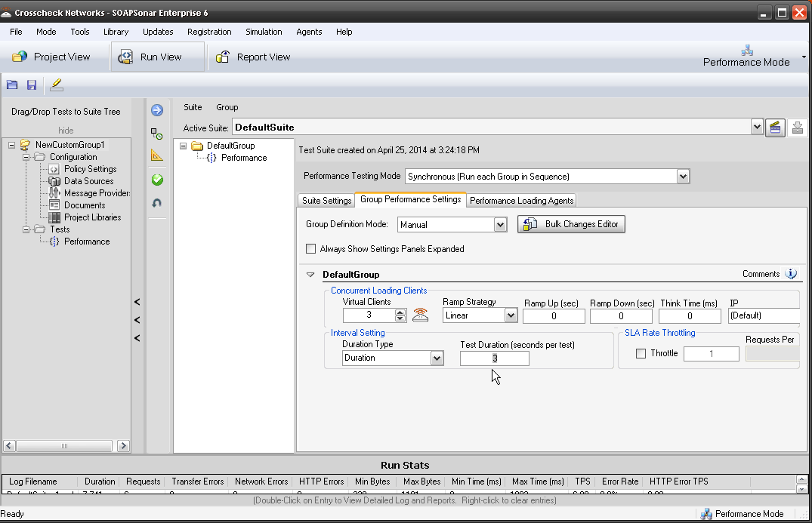
Task: Click the Documents icon in tree
Action: point(54,205)
